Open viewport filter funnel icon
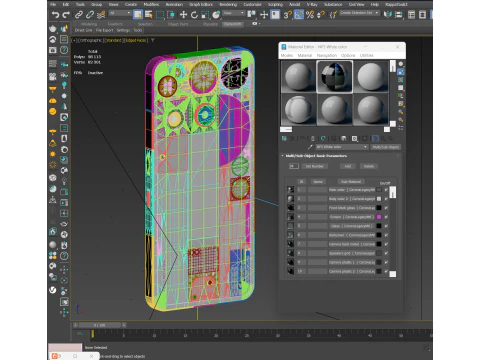480x360 pixels. coord(153,40)
